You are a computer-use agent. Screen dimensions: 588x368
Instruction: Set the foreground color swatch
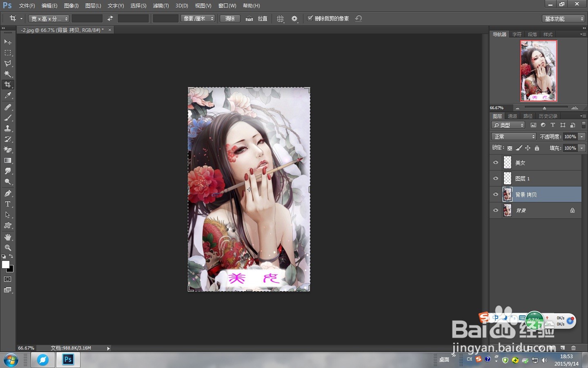point(6,265)
